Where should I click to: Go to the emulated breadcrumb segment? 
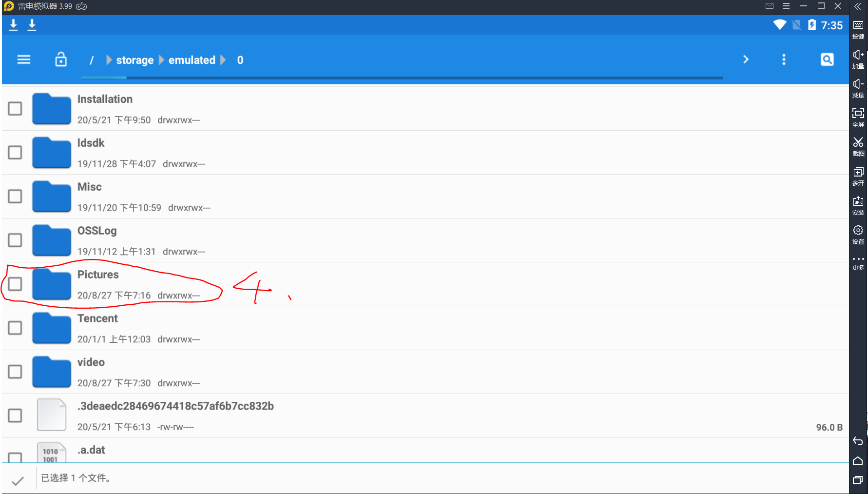[x=192, y=60]
